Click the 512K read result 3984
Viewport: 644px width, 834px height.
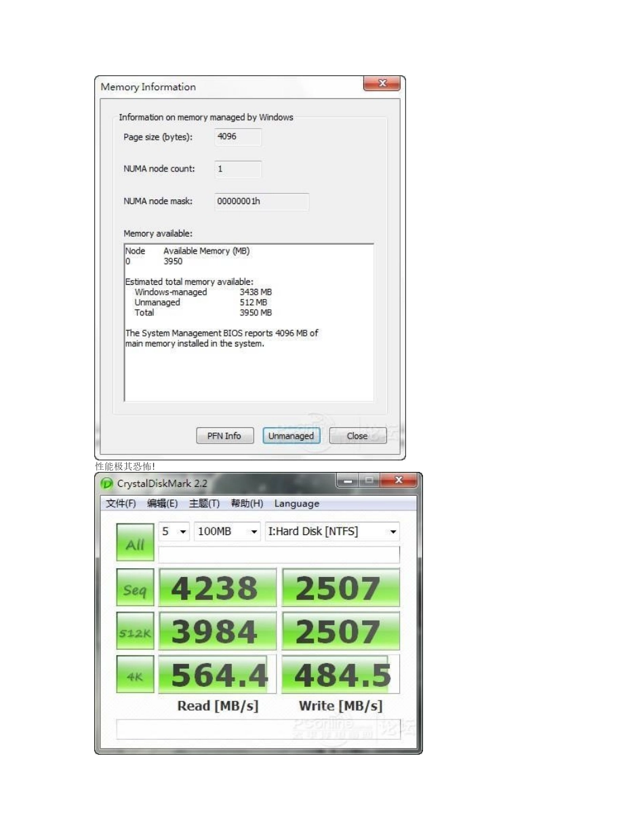pos(217,631)
